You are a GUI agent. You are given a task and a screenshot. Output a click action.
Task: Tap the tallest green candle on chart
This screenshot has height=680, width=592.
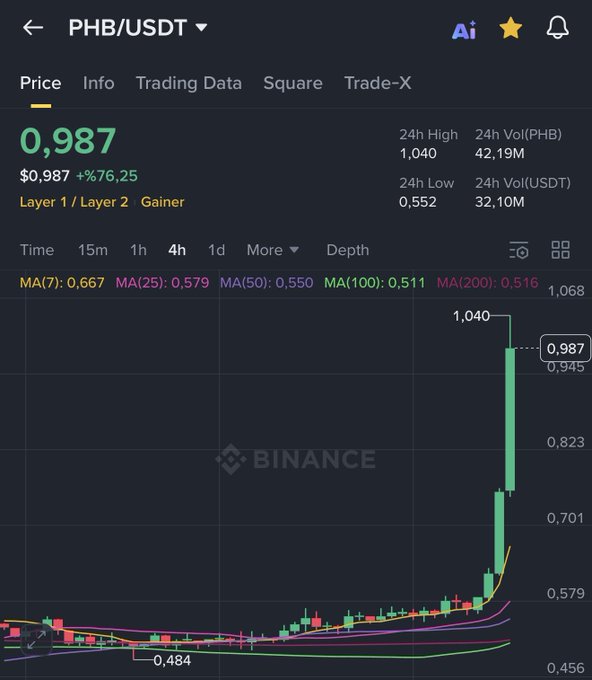pos(510,418)
